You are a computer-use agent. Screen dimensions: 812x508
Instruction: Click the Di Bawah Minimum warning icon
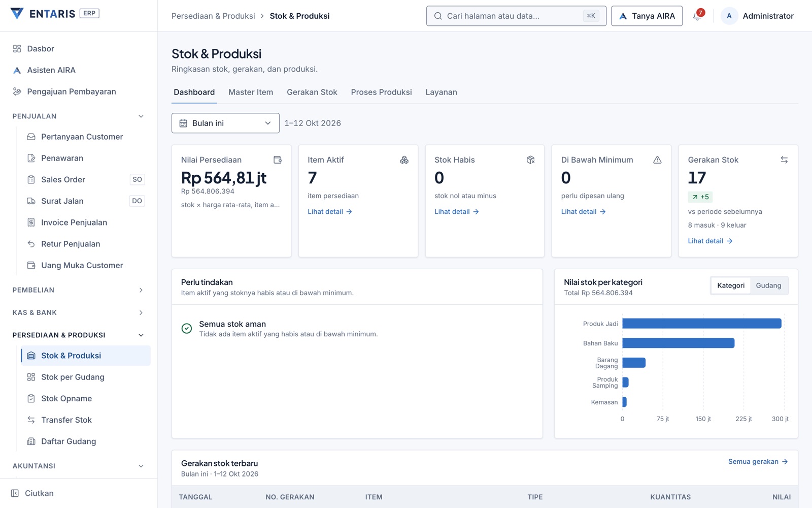657,160
